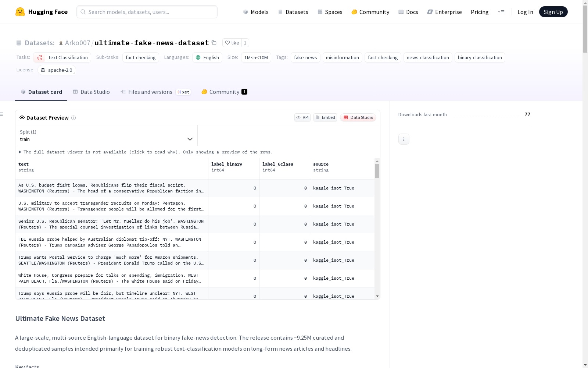Select the 'Senior U.S. Republican senator' row text
Viewport: 588px width, 368px height.
[111, 224]
